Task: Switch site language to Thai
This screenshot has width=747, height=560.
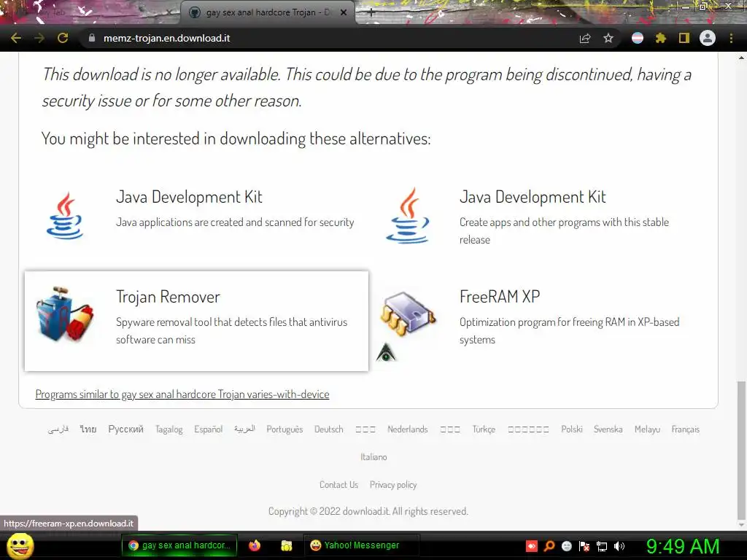Action: pyautogui.click(x=88, y=429)
